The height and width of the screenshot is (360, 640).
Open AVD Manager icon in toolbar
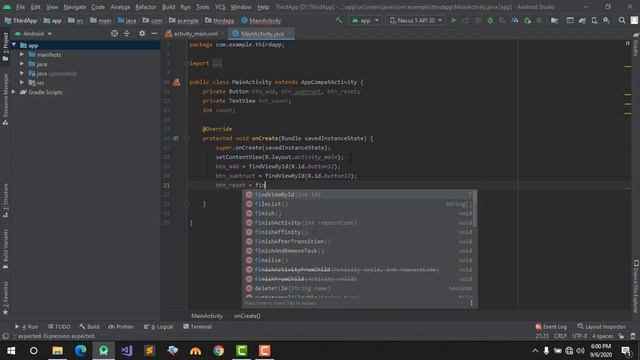[x=594, y=20]
